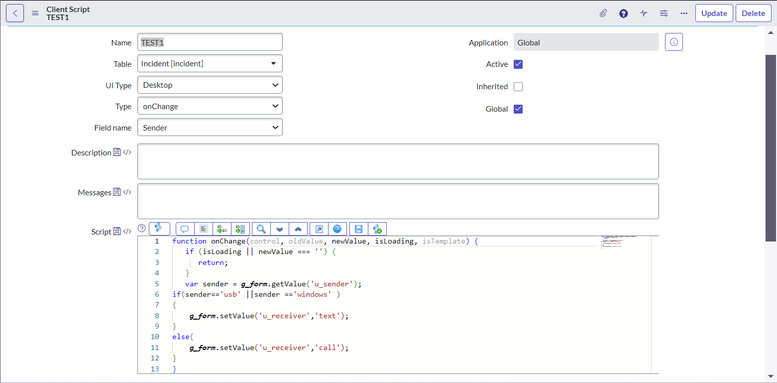Click the Application field showing Global
The image size is (777, 383).
coord(586,43)
